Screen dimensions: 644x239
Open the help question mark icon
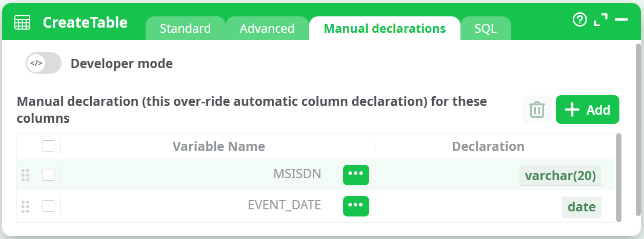(x=579, y=20)
